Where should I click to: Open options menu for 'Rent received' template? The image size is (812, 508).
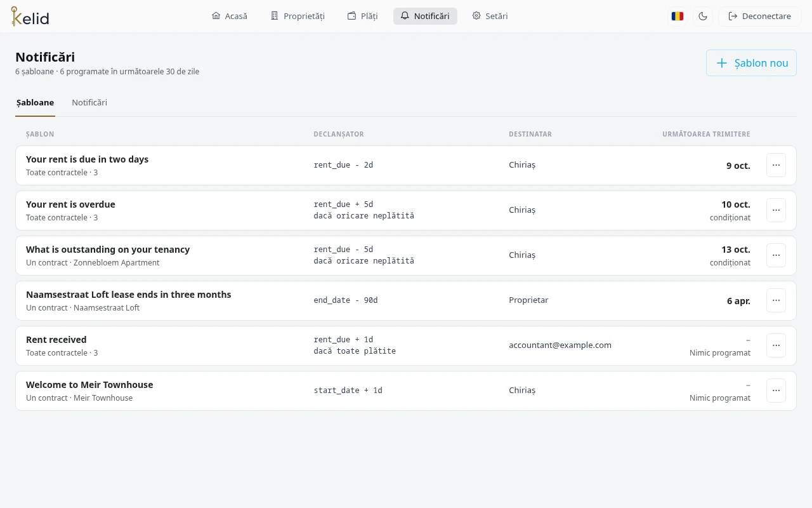776,345
